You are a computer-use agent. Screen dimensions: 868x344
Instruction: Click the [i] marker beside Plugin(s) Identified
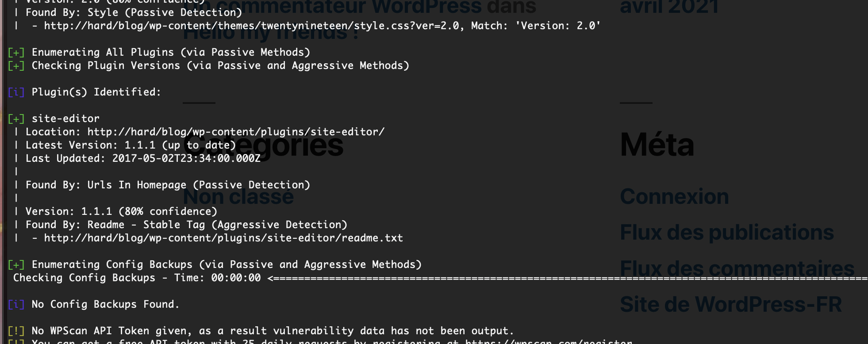(16, 92)
